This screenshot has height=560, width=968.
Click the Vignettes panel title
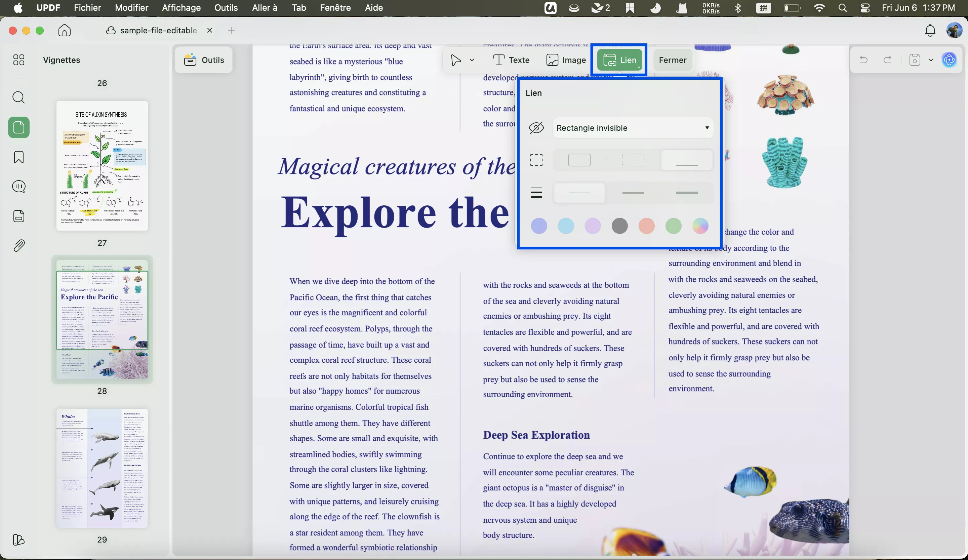(x=62, y=60)
